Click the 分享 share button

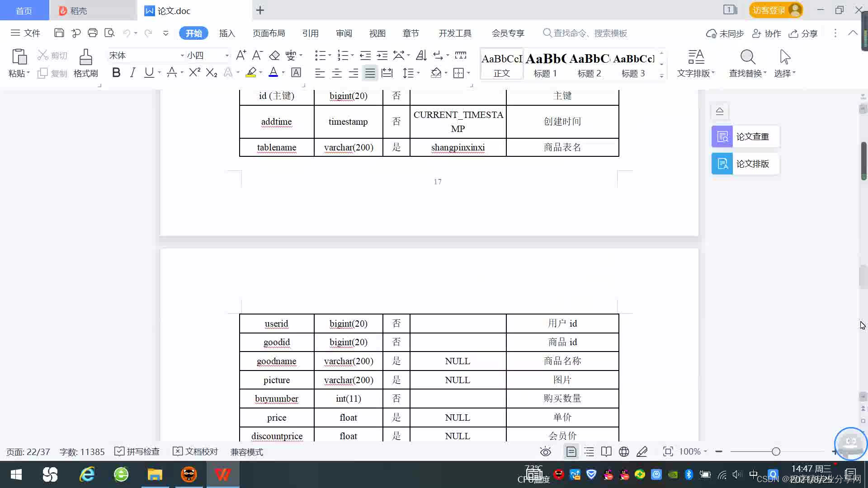pyautogui.click(x=803, y=33)
